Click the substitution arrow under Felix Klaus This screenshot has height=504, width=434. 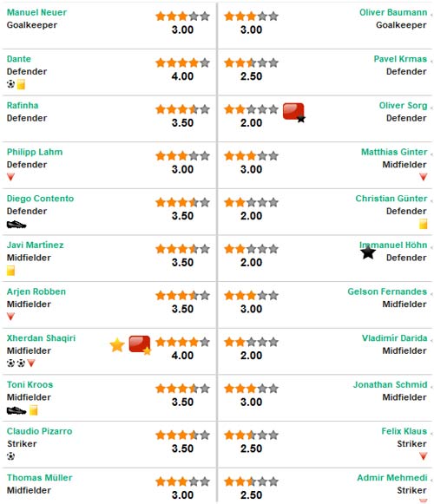point(423,455)
